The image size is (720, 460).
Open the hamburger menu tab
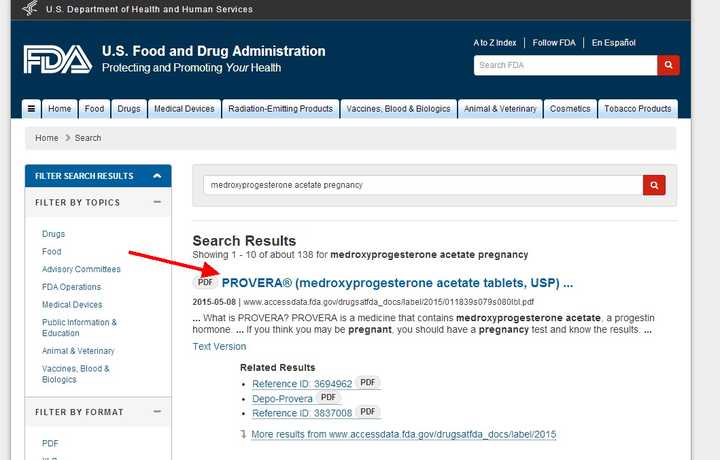(x=31, y=109)
